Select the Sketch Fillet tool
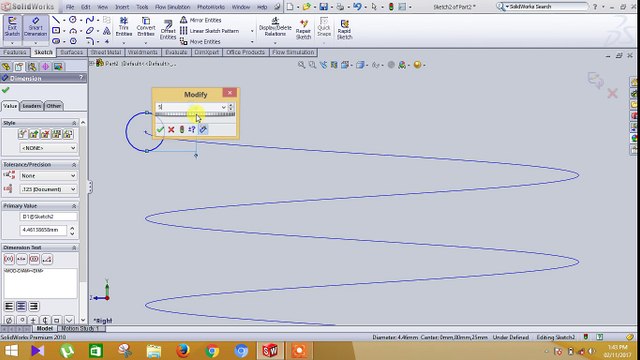The width and height of the screenshot is (640, 360). coord(90,41)
